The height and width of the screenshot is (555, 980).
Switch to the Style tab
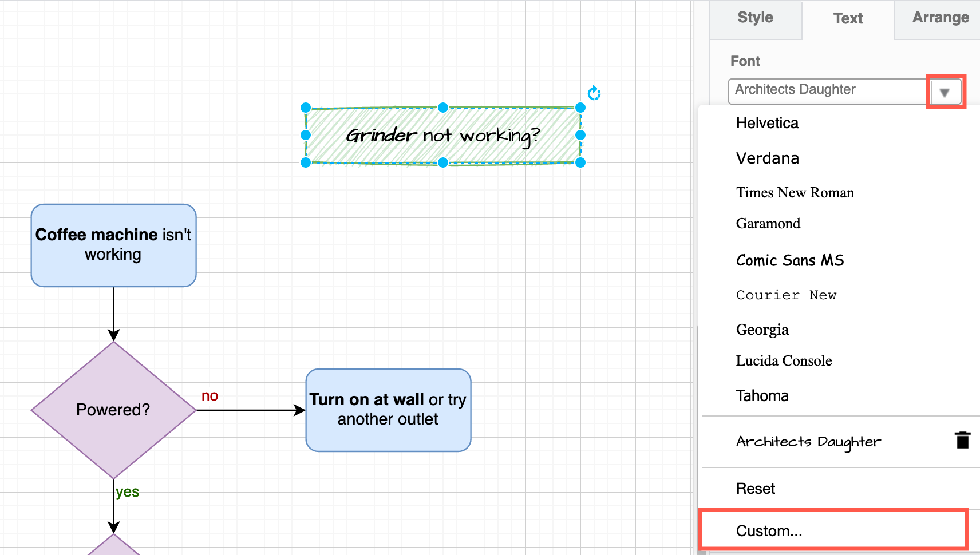pos(755,18)
